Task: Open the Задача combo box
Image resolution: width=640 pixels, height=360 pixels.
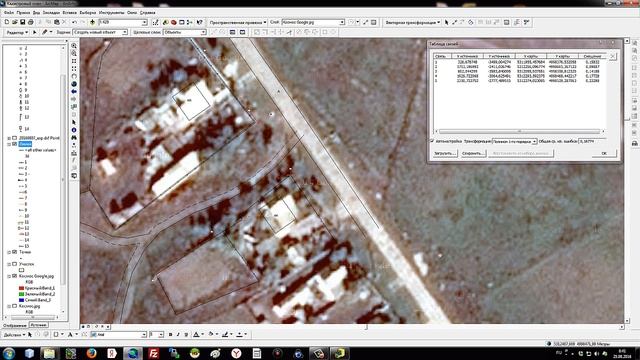Action: tap(100, 32)
